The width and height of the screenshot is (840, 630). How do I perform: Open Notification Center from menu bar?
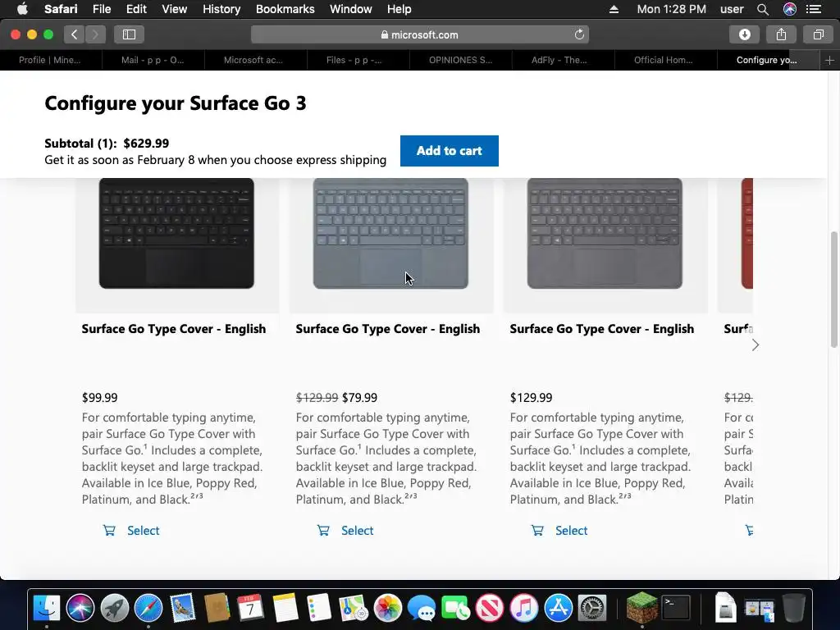814,9
